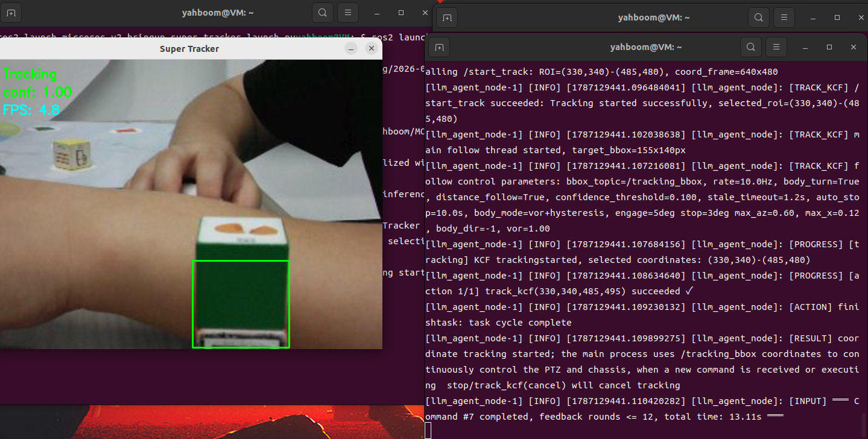Click "body_mode=vor+hysteresis" parameter text
The image size is (868, 439).
click(x=539, y=213)
